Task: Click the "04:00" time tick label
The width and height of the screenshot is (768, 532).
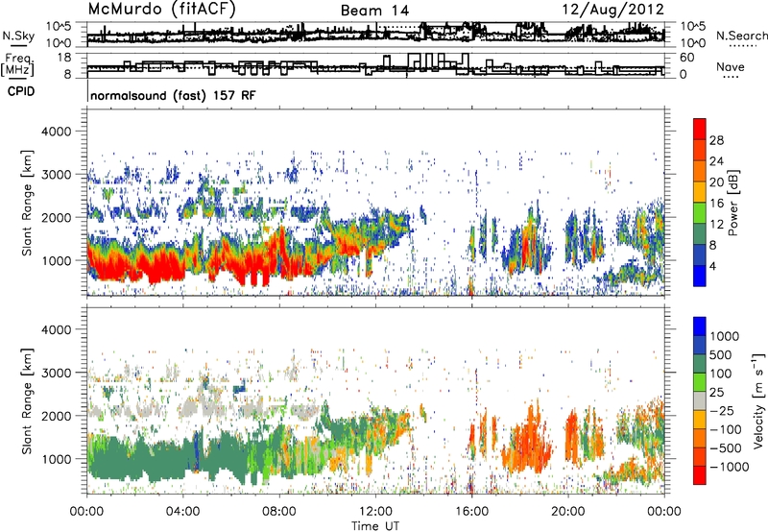Action: [x=182, y=512]
